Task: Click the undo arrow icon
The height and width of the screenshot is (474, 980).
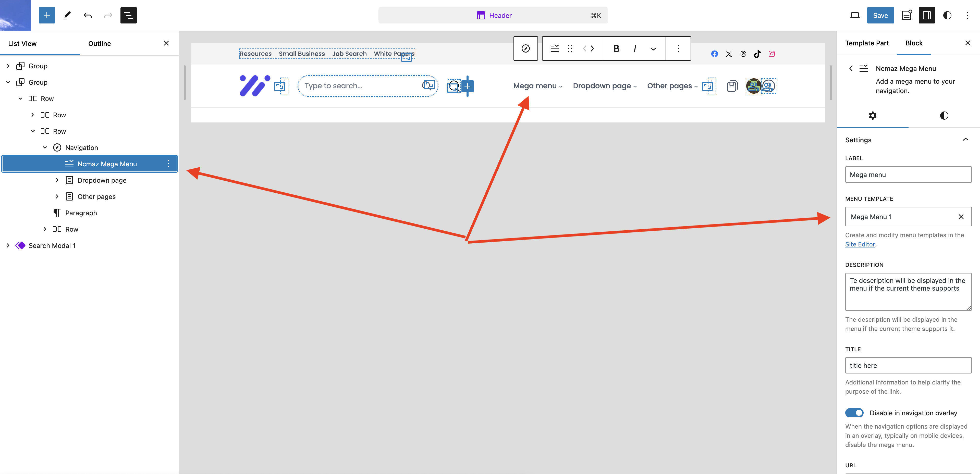Action: [x=88, y=15]
